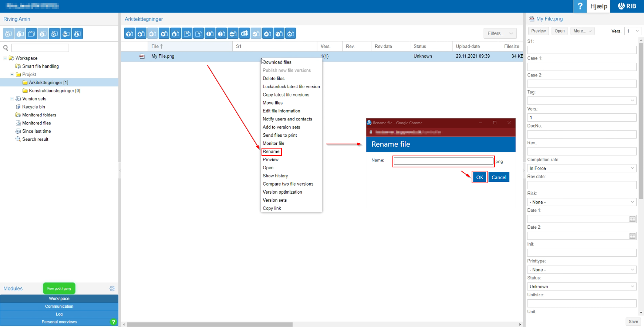Viewport: 644px width, 327px height.
Task: Click the download folder icon
Action: [x=77, y=34]
